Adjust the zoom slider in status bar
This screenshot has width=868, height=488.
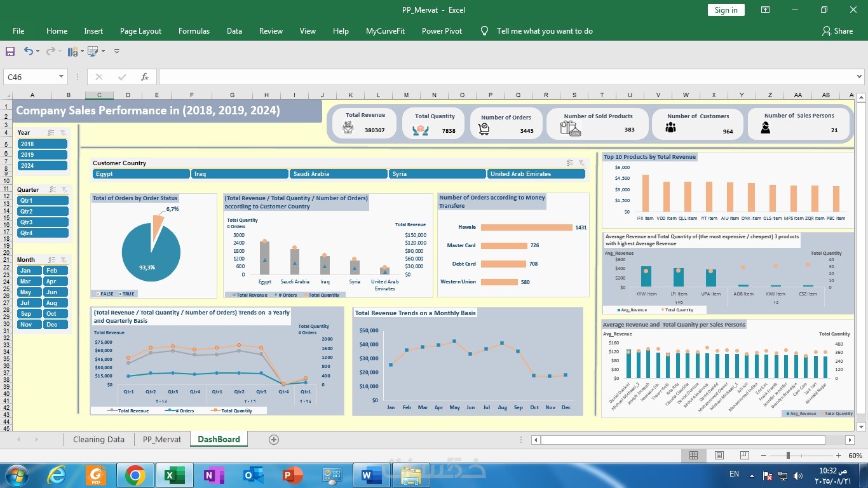coord(788,456)
